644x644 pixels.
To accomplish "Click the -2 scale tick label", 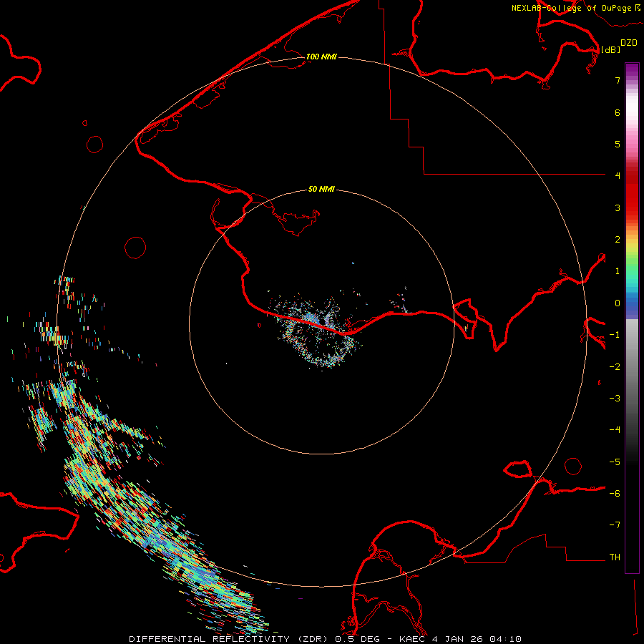I will [x=615, y=367].
